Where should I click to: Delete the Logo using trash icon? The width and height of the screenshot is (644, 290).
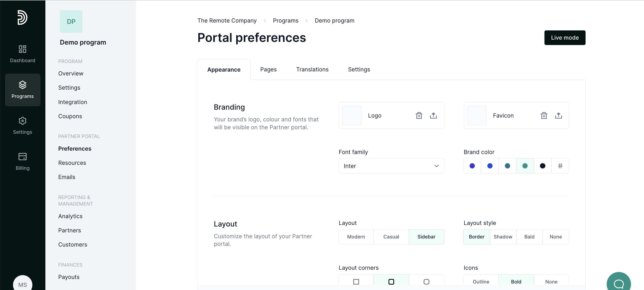[x=419, y=116]
